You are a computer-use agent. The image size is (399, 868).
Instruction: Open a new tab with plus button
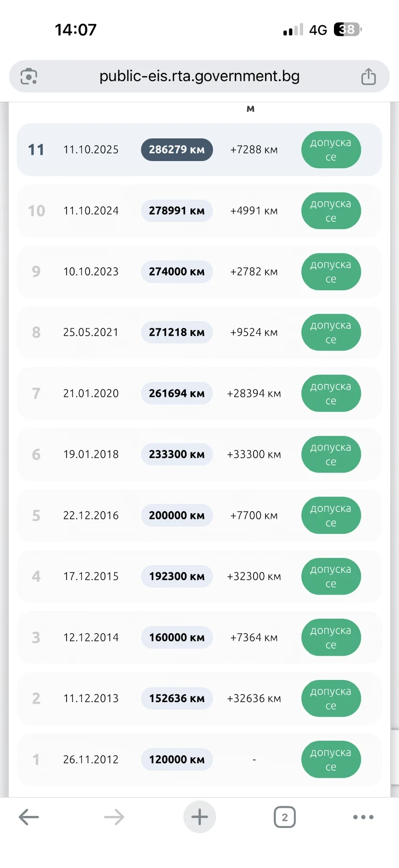pyautogui.click(x=199, y=817)
